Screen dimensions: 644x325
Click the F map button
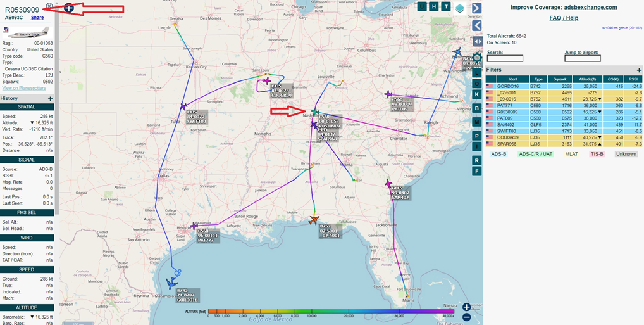476,171
